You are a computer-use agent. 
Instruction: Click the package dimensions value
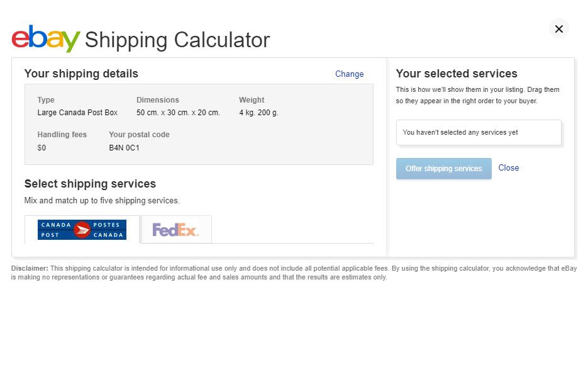point(178,113)
